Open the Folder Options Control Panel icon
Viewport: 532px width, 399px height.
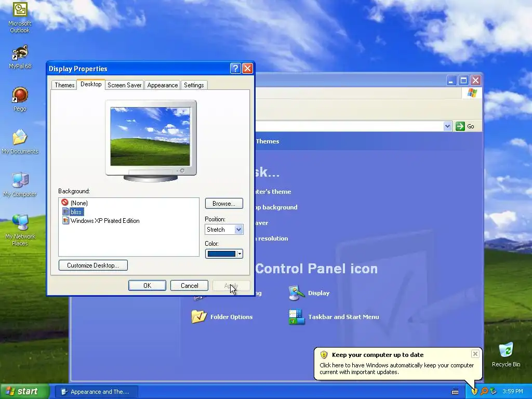click(x=222, y=316)
